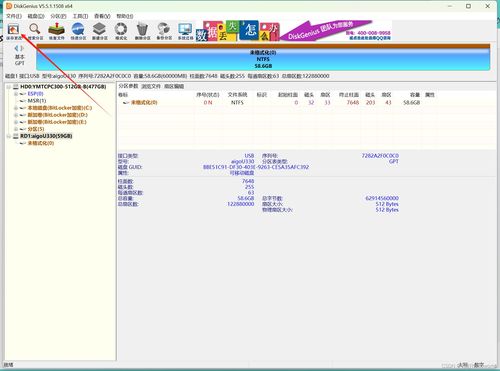
Task: Expand the ESP(0) partition node
Action: tap(16, 94)
